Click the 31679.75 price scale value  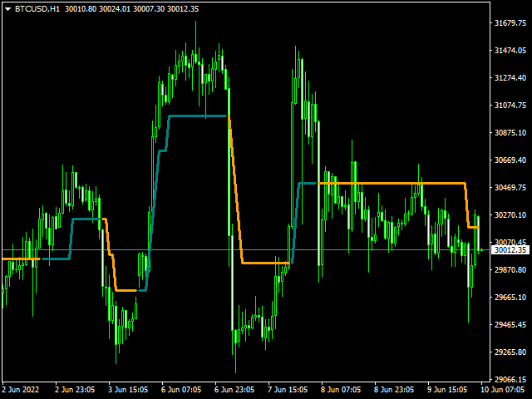pos(510,23)
